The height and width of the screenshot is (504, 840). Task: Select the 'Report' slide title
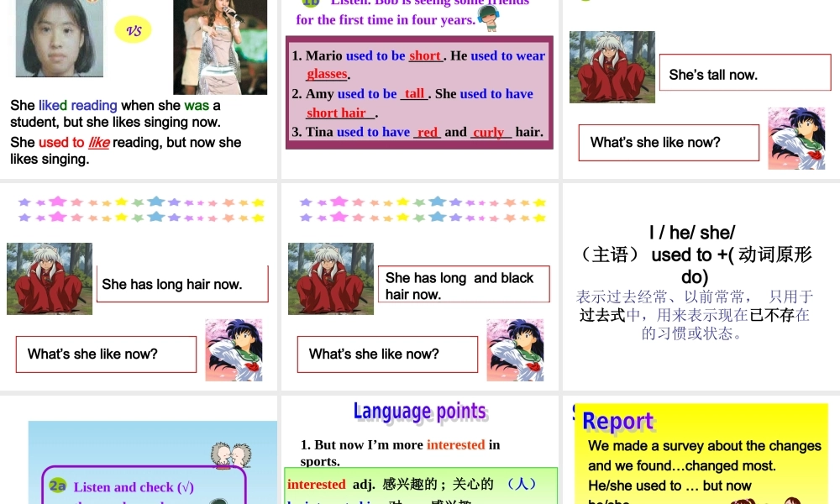[617, 422]
